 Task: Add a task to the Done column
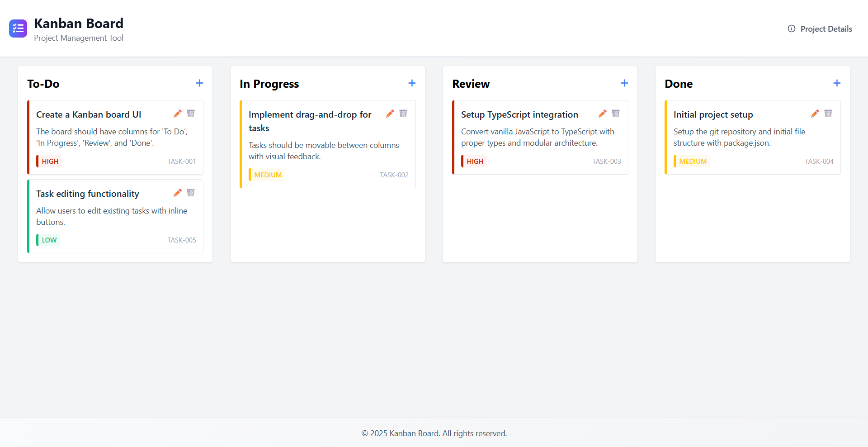(837, 83)
